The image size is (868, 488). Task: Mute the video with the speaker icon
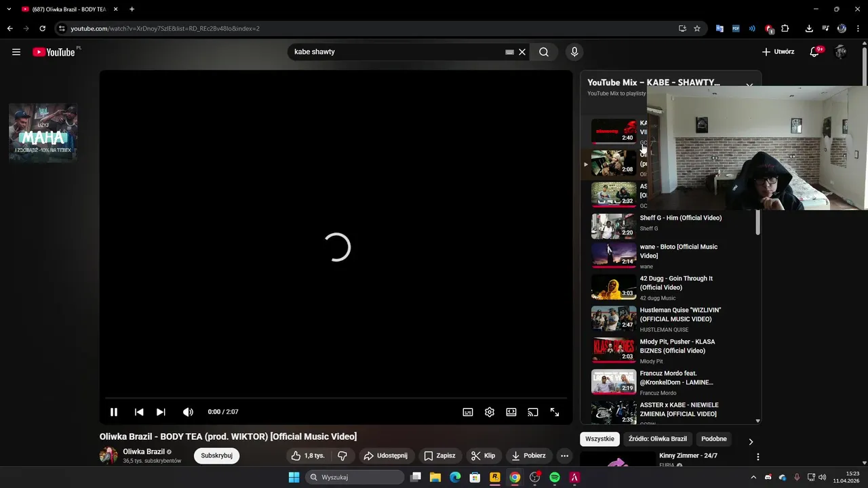(188, 412)
